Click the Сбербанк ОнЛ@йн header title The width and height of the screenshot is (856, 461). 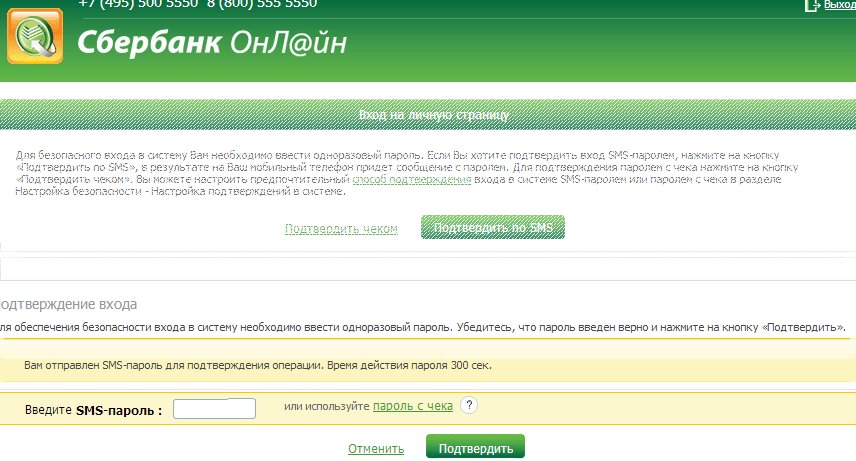[212, 43]
